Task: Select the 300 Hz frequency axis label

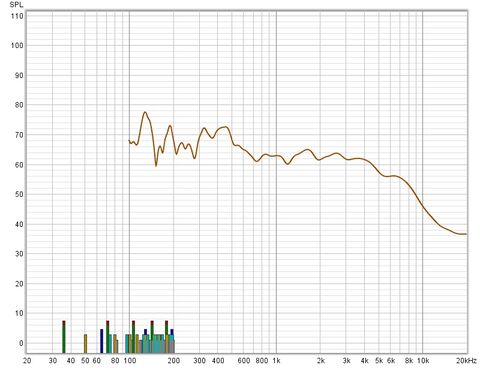Action: pos(199,360)
